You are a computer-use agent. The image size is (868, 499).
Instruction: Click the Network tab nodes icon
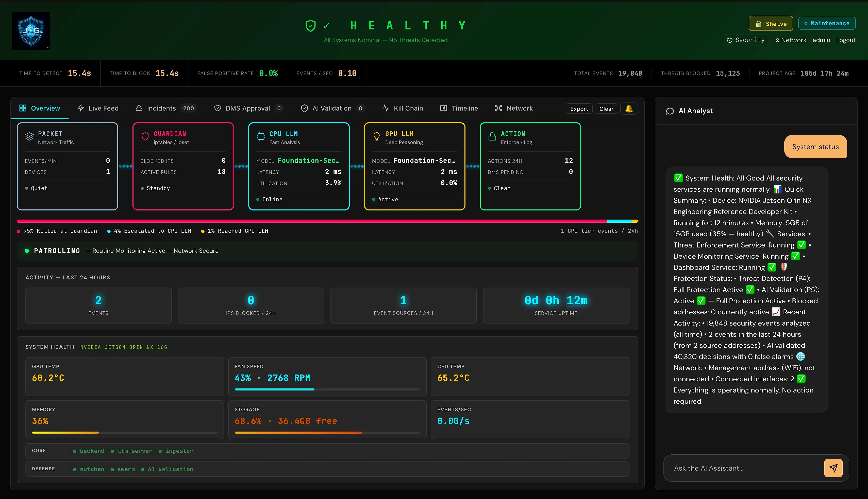pos(498,108)
